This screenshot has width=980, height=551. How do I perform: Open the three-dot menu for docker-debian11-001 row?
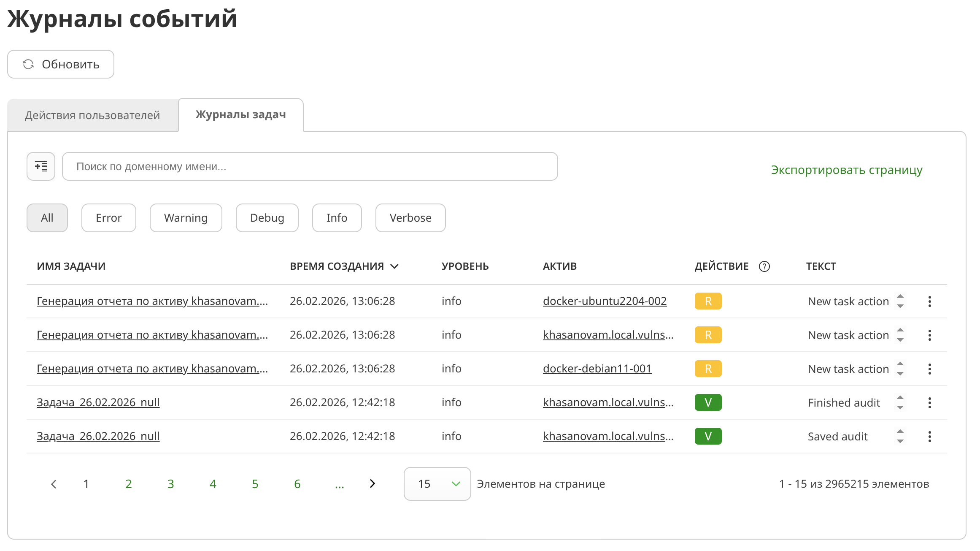pos(929,369)
